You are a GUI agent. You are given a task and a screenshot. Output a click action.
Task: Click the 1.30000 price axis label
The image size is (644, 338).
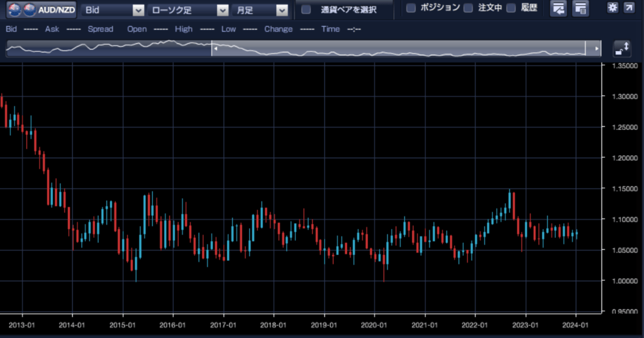(x=625, y=96)
